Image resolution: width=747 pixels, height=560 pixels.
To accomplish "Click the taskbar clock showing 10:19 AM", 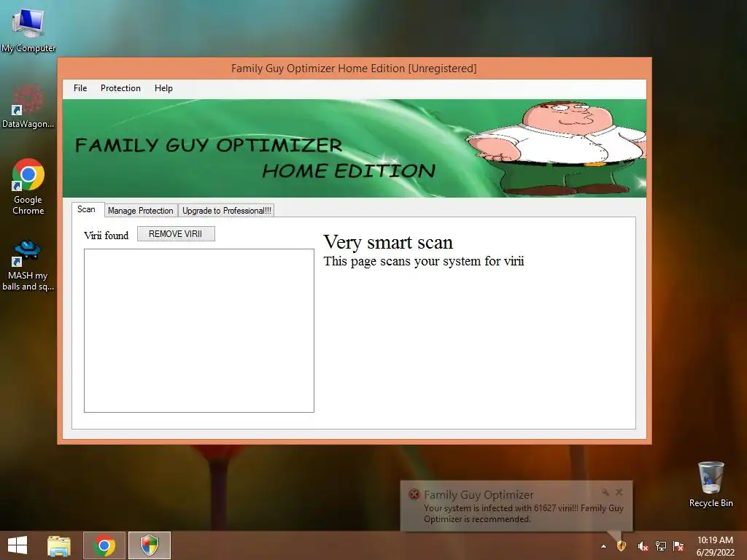I will [x=715, y=546].
